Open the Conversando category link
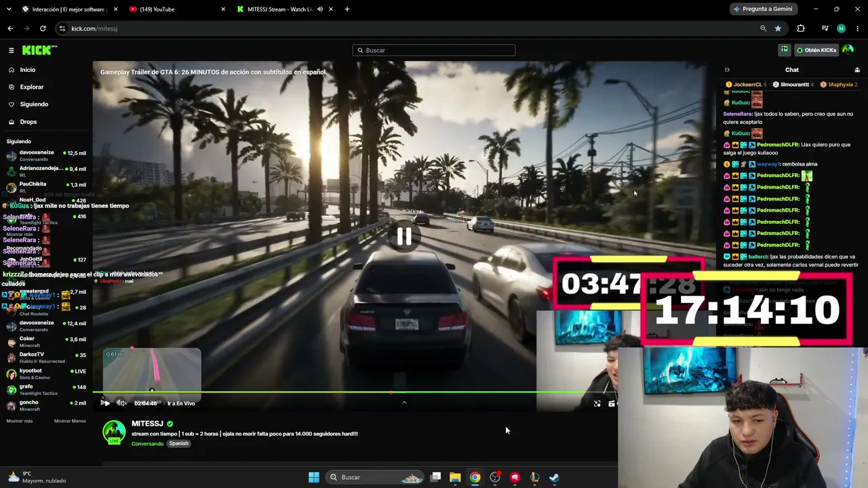The width and height of the screenshot is (868, 488). pyautogui.click(x=147, y=444)
